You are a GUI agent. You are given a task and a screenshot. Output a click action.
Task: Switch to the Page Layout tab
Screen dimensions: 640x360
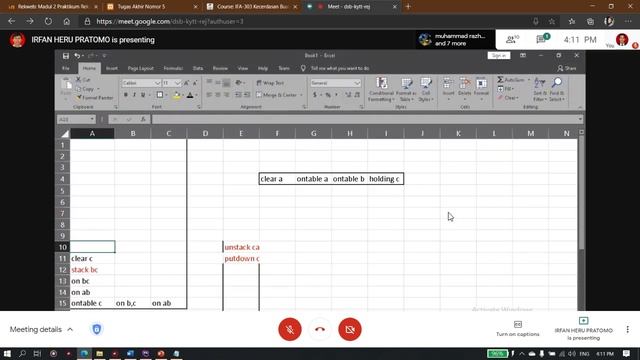tap(140, 68)
